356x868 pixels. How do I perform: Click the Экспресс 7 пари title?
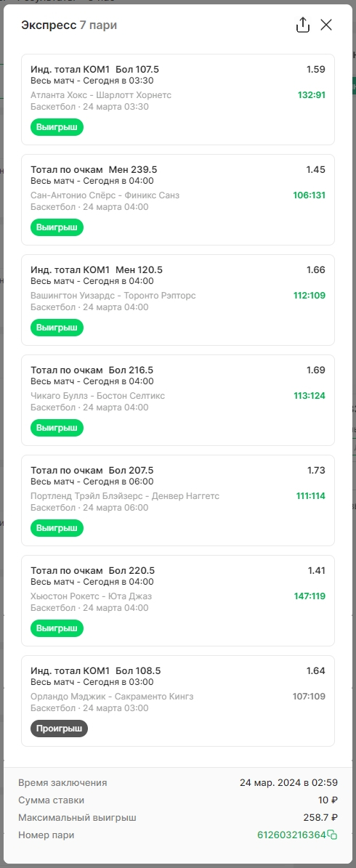point(69,25)
